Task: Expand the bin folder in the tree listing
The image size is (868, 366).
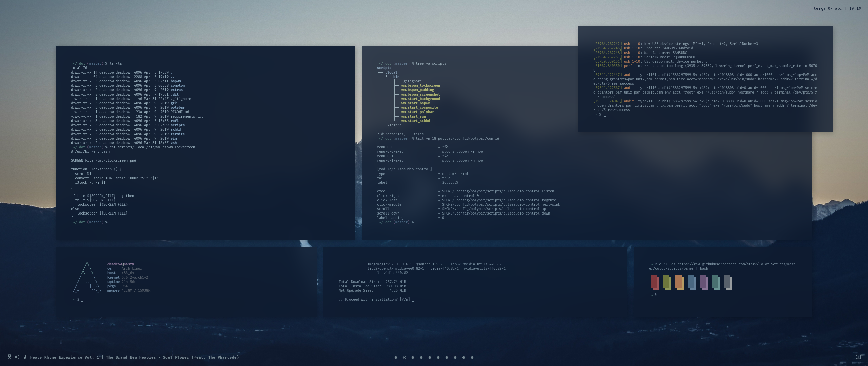Action: (396, 77)
